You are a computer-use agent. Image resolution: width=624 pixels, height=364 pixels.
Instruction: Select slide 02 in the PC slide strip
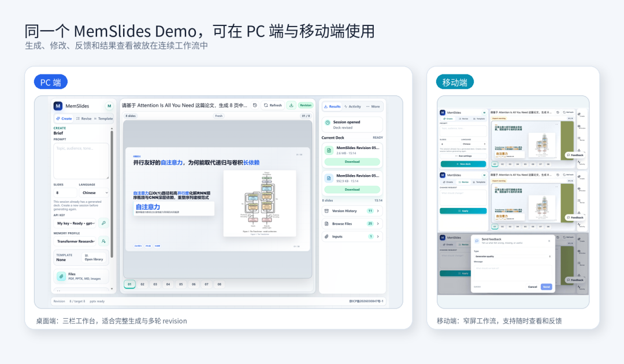[143, 284]
